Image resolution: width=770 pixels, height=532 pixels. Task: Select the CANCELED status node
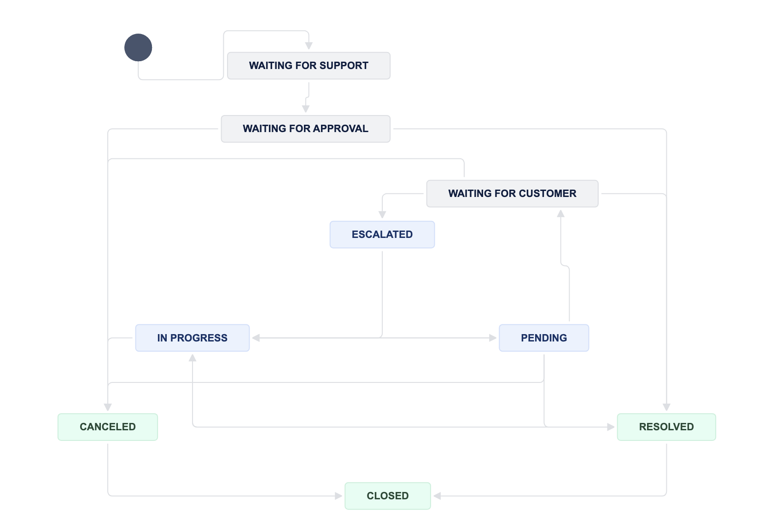pos(108,427)
